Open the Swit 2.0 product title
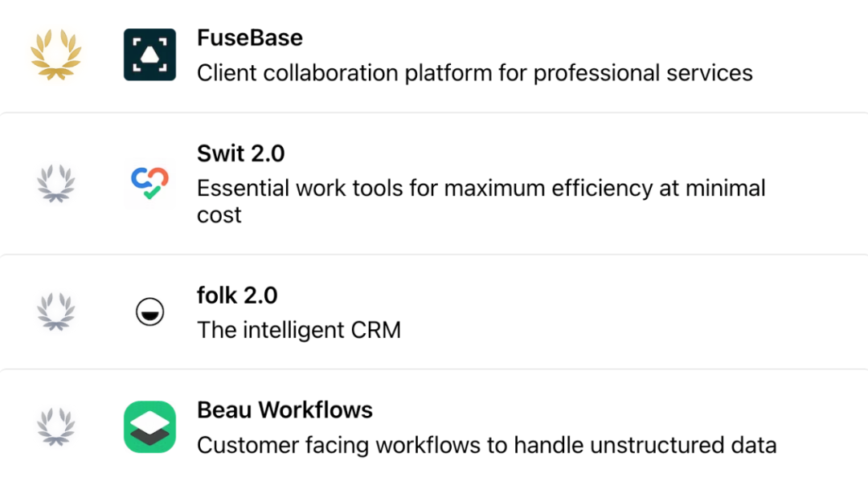This screenshot has height=489, width=868. [x=241, y=153]
